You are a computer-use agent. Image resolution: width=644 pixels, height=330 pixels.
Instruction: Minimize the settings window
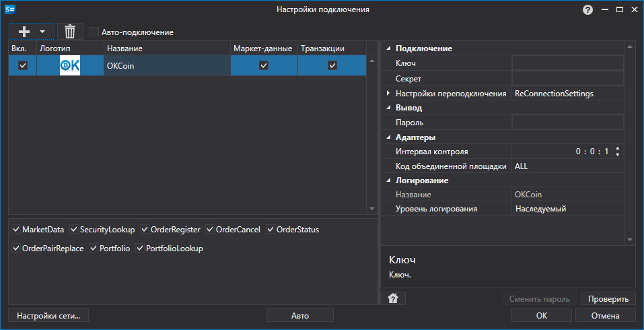pos(604,10)
